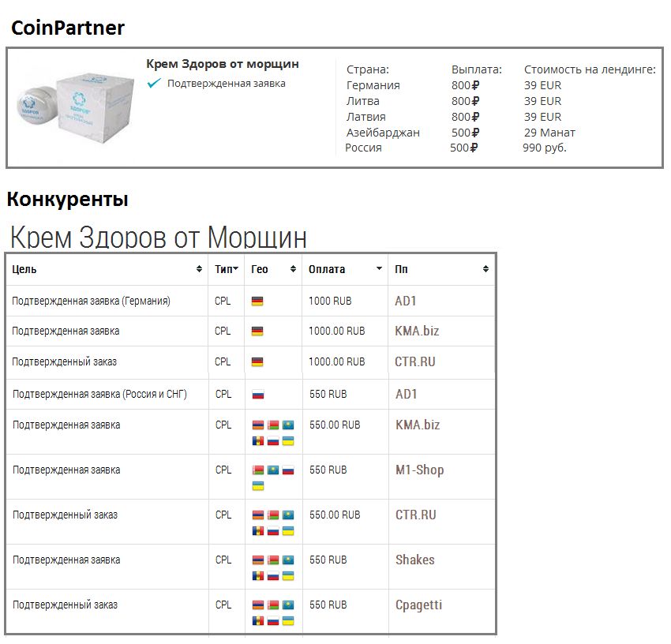Open AD1 link in the Россия и СНГ row
Screen dimensions: 671x644
(406, 394)
